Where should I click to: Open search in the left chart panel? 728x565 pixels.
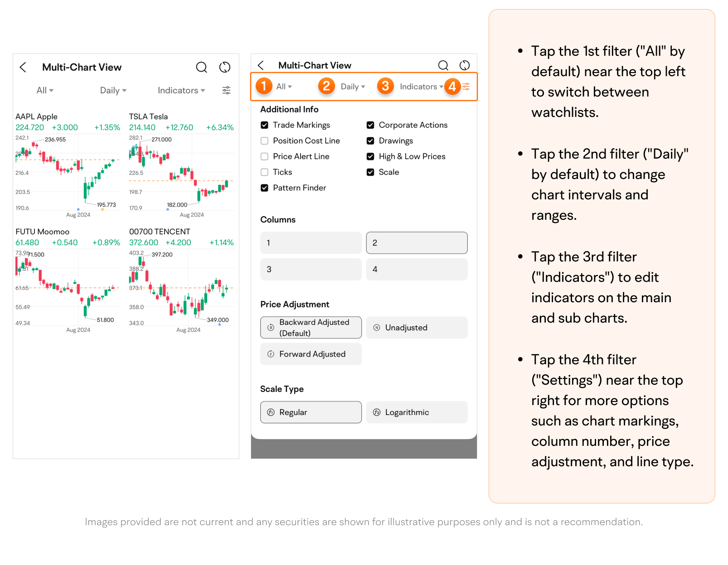pos(201,68)
